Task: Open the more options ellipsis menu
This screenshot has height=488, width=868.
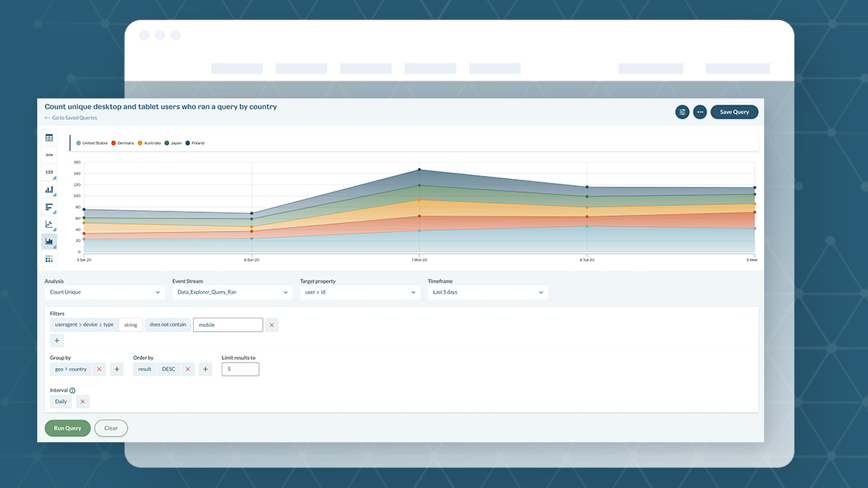Action: coord(700,112)
